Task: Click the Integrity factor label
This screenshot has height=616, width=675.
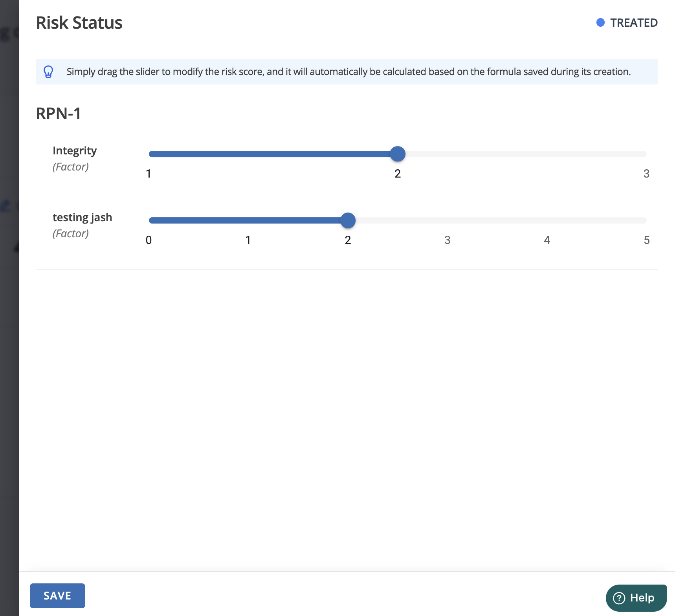Action: point(75,151)
